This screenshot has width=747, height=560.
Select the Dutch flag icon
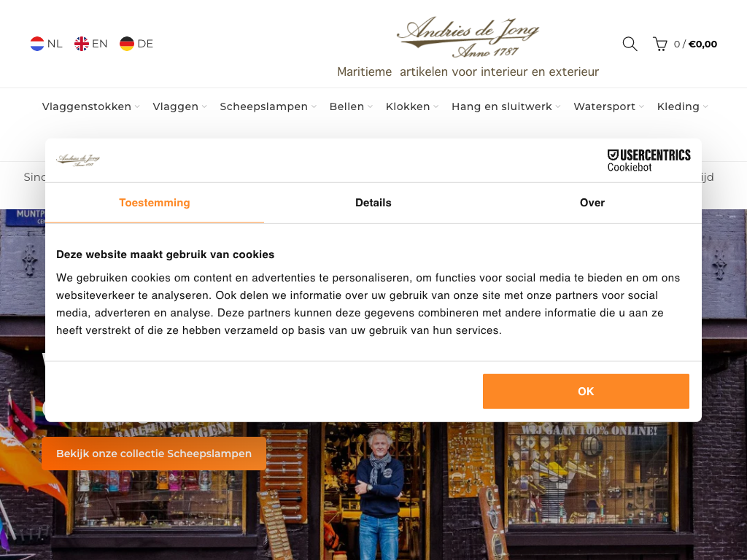(x=37, y=44)
